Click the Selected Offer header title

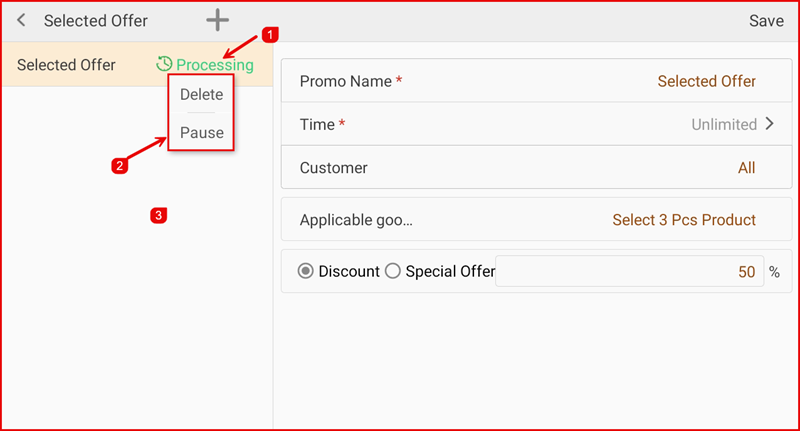coord(96,20)
